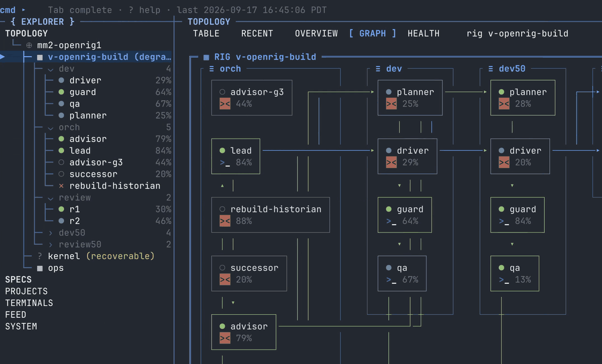This screenshot has height=364, width=602.
Task: Select advisor-g3 row in explorer tree
Action: [115, 162]
